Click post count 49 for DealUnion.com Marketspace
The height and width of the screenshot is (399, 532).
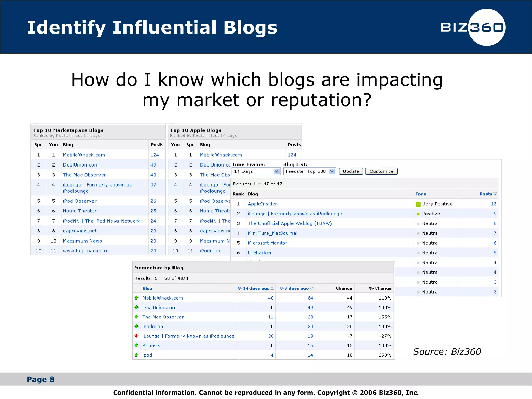click(x=153, y=165)
